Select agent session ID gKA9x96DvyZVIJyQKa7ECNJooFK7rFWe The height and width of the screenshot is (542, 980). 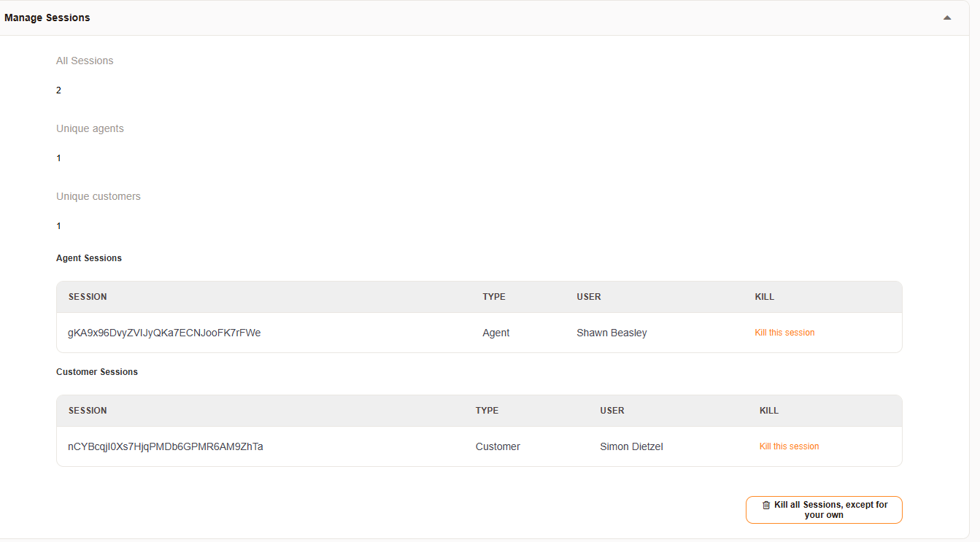(165, 332)
